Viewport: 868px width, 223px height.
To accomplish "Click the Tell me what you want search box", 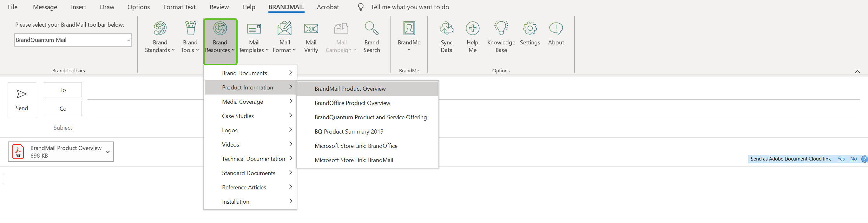I will pyautogui.click(x=410, y=7).
